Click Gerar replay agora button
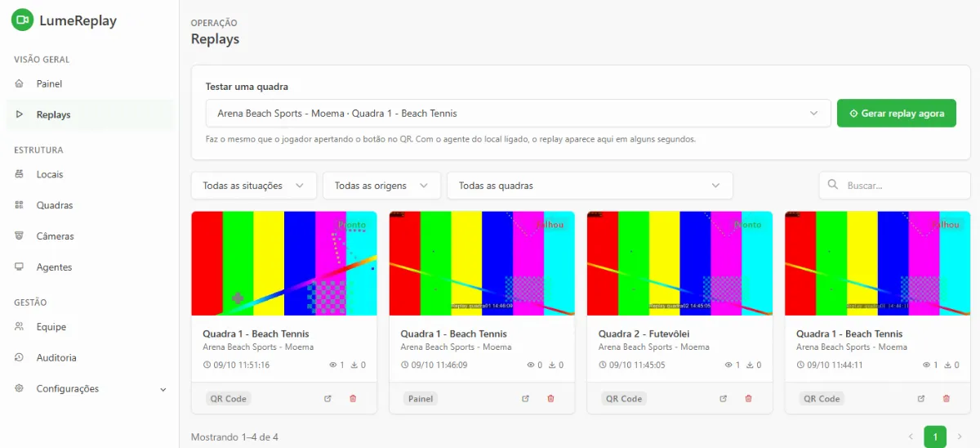This screenshot has width=980, height=448. (896, 114)
